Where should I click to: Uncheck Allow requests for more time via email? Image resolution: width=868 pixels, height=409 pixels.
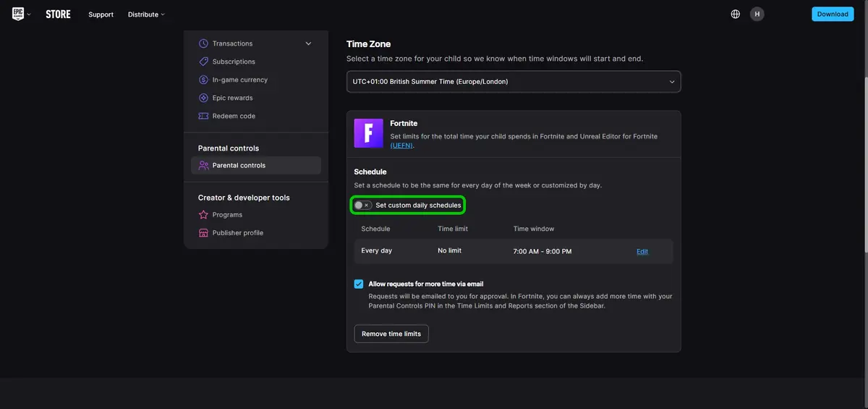click(359, 284)
